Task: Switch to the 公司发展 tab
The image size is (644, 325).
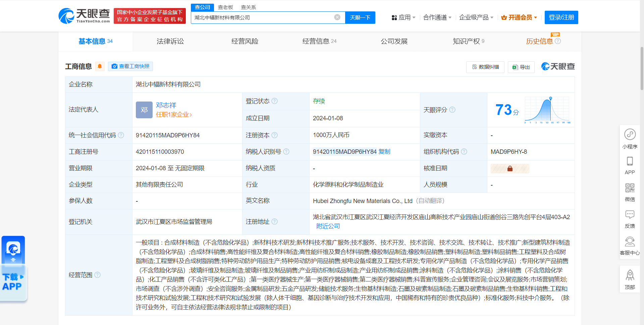Action: [394, 41]
